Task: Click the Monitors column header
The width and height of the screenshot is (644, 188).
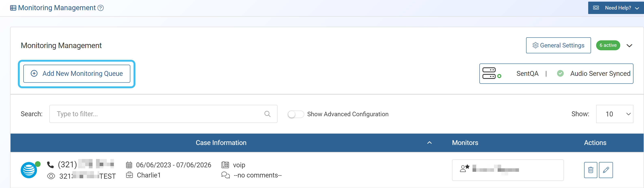Action: [465, 143]
